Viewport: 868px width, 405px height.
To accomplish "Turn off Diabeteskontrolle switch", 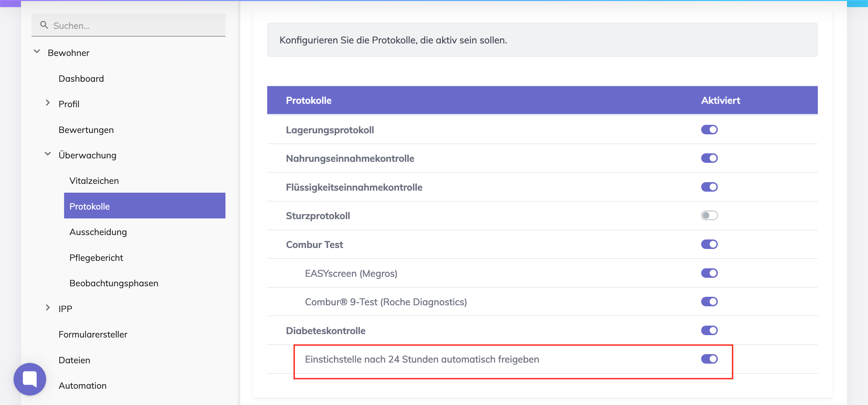I will 709,330.
